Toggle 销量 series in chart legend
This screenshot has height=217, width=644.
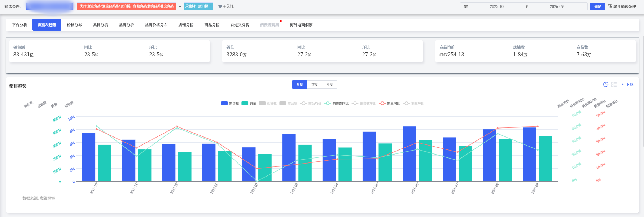(x=249, y=103)
